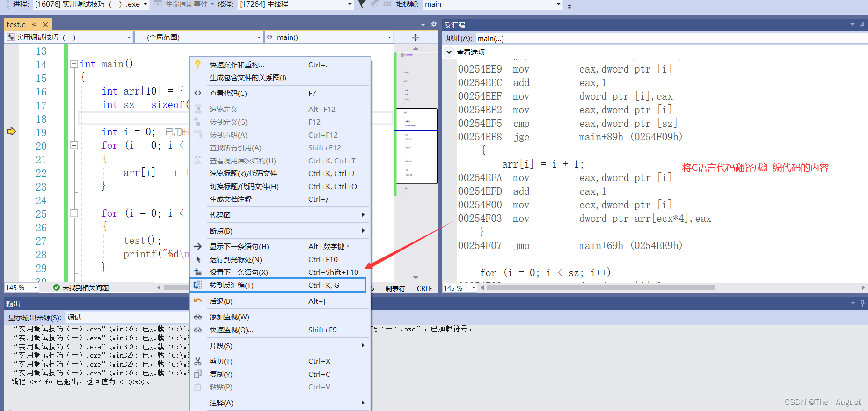Image resolution: width=868 pixels, height=411 pixels.
Task: Click the 制表符 indicator
Action: tap(395, 288)
